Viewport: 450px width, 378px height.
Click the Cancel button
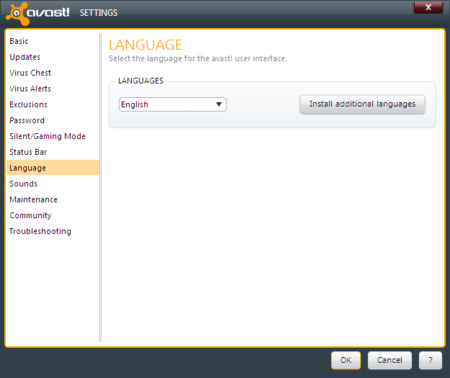[390, 360]
